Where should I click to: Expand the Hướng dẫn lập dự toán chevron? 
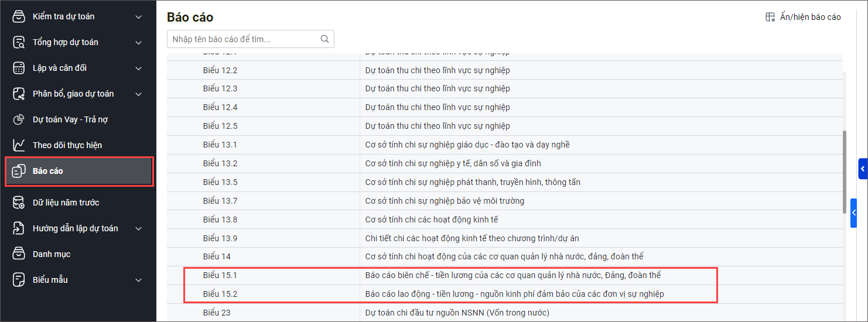[138, 229]
